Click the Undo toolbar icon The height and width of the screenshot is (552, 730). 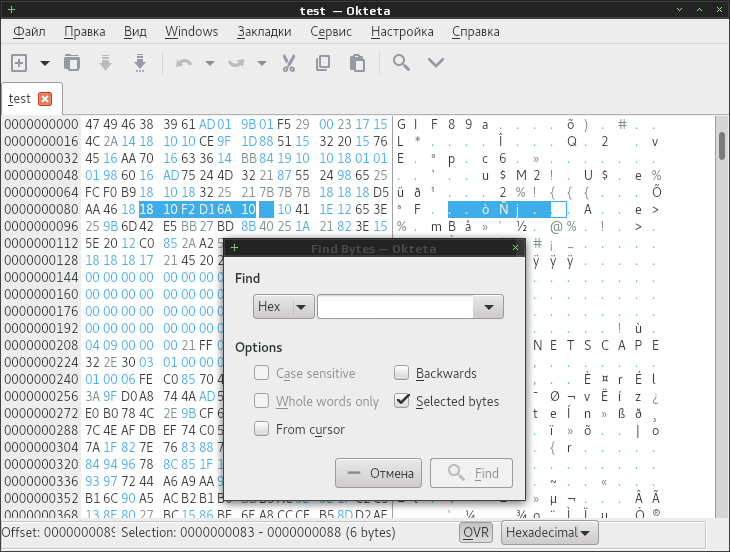(x=184, y=63)
